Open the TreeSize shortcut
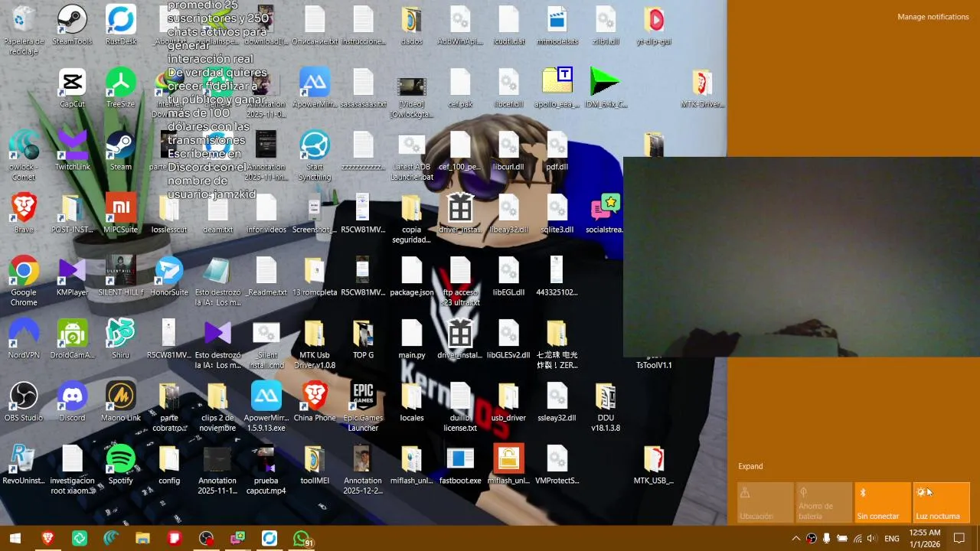This screenshot has width=980, height=551. [120, 88]
